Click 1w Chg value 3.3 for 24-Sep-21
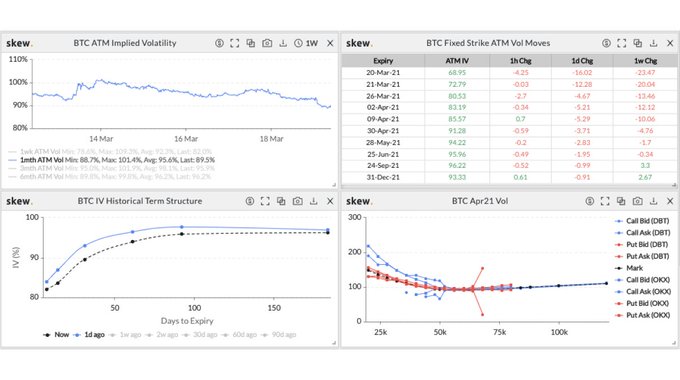This screenshot has width=680, height=380. point(645,165)
